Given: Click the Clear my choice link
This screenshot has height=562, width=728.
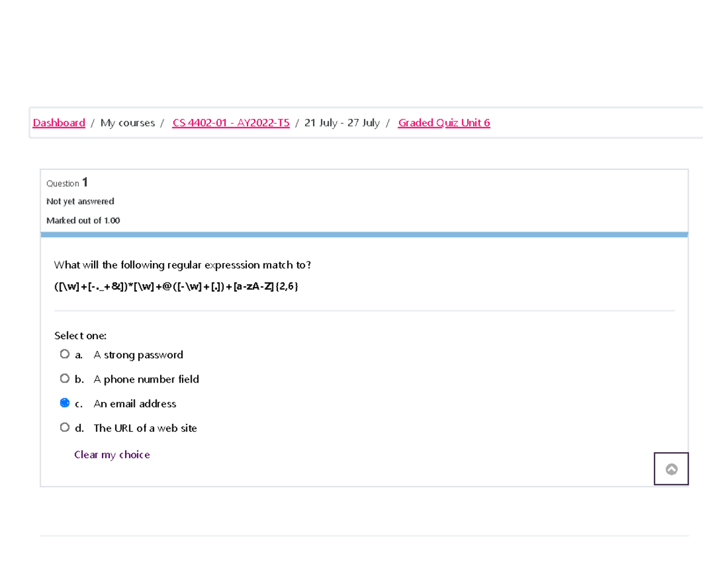Looking at the screenshot, I should (x=112, y=454).
